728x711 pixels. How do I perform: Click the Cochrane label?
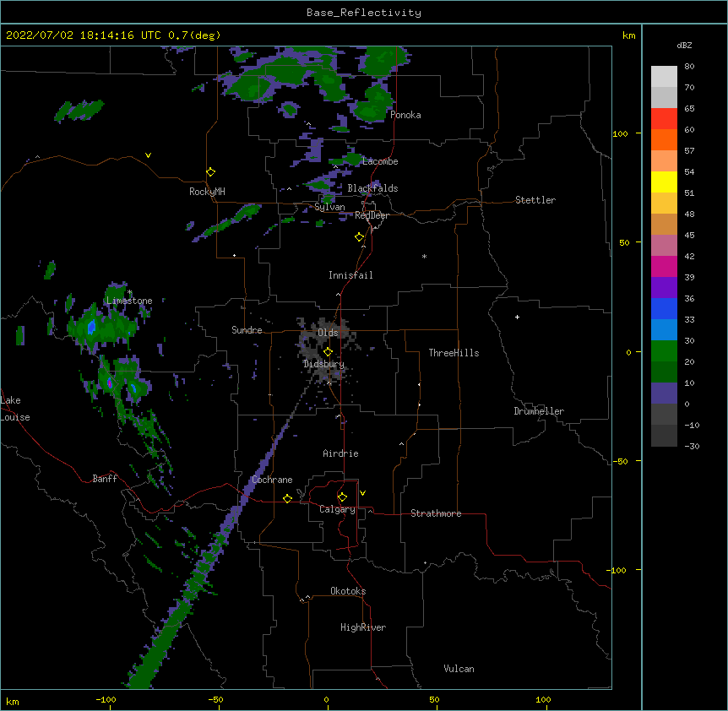[272, 480]
